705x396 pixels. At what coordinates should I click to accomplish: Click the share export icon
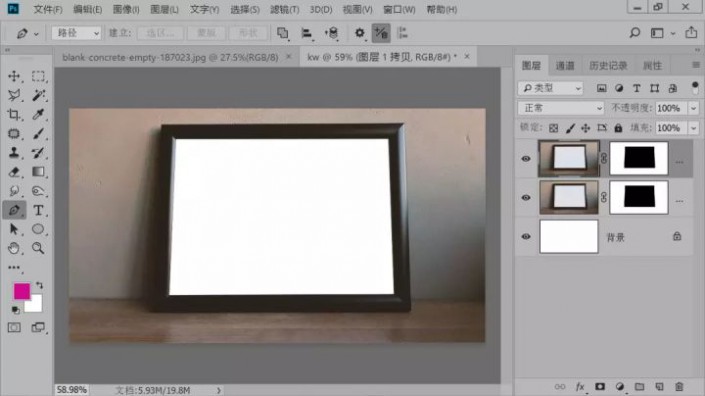(x=691, y=32)
